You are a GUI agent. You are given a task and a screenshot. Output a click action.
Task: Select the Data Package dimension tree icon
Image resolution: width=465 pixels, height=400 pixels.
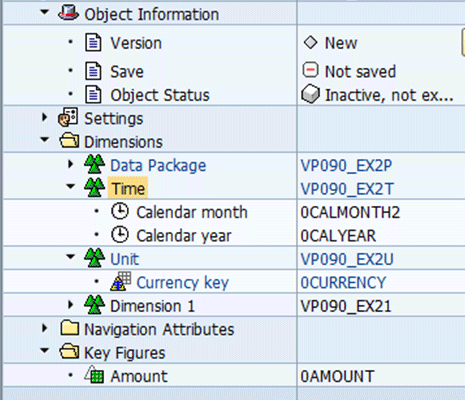pyautogui.click(x=95, y=164)
